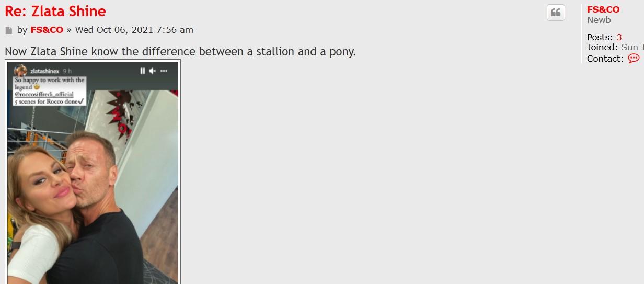Click the small post document icon

coord(8,30)
